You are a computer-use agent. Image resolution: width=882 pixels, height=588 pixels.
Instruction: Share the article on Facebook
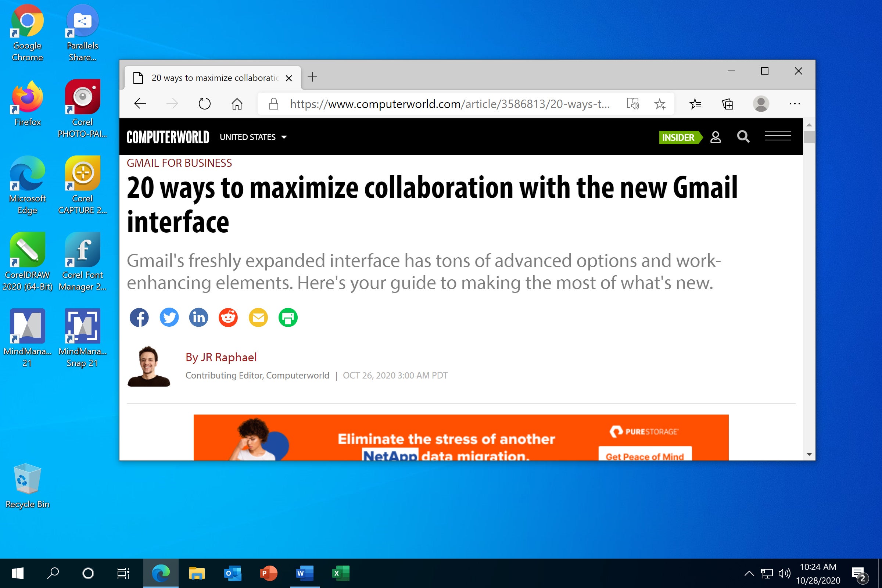click(x=139, y=318)
